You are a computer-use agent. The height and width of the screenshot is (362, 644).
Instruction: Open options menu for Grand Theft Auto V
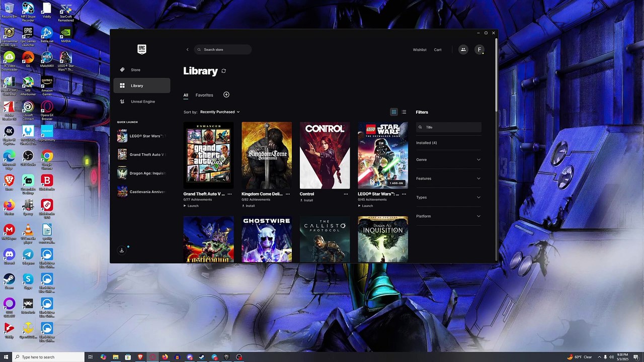click(229, 194)
